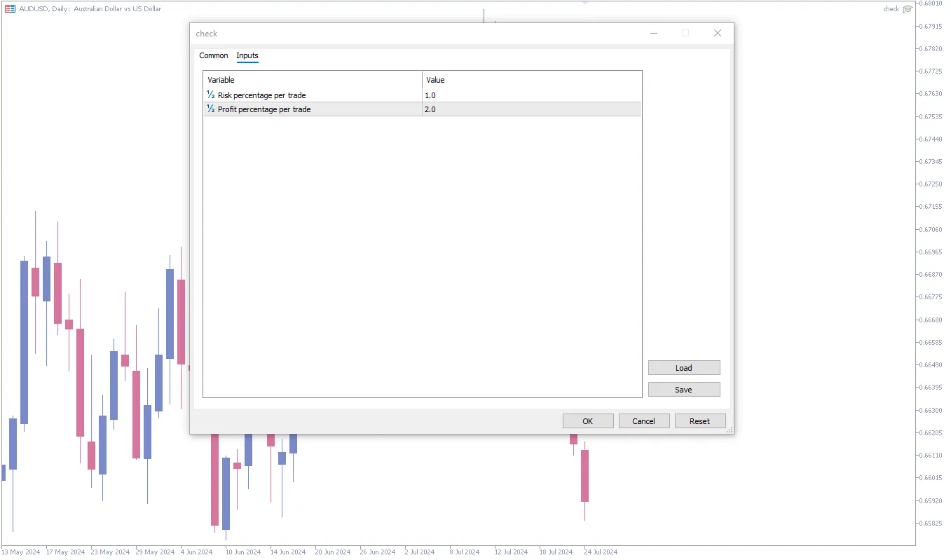Confirm settings with the OK button

(587, 421)
